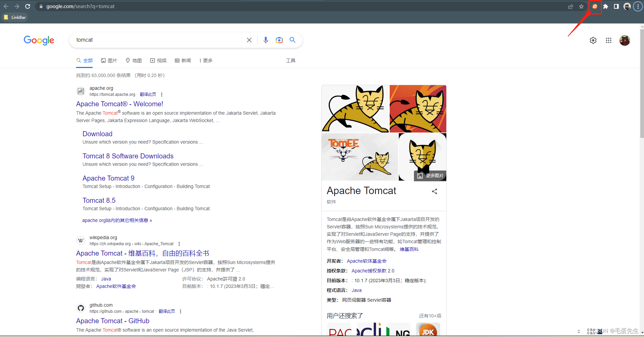Click the apache.org favicon

[81, 91]
